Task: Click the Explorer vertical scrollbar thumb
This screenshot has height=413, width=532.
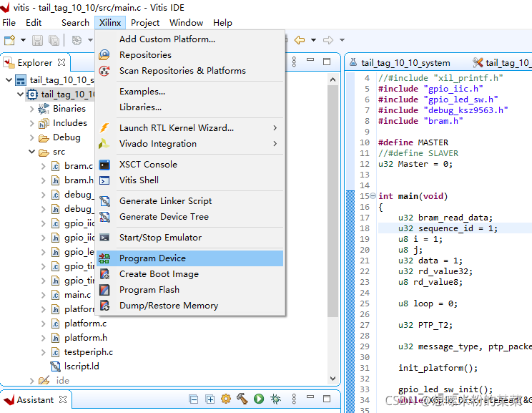Action: tap(332, 200)
